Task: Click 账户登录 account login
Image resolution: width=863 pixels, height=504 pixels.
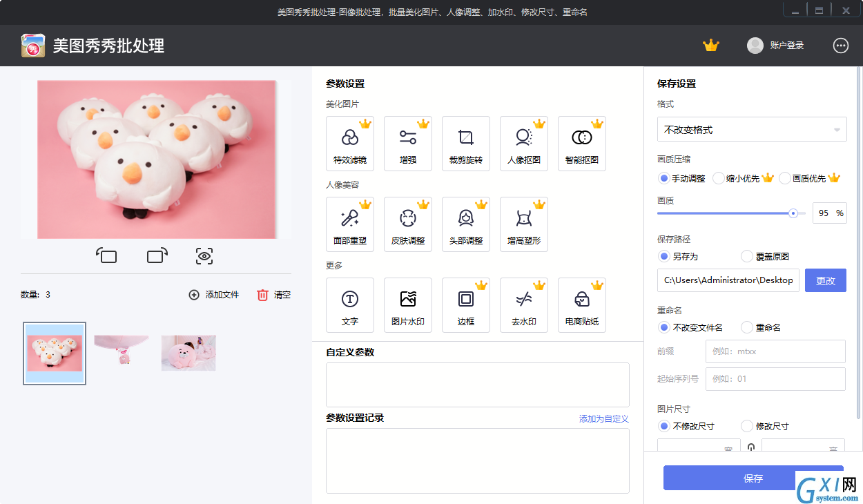Action: point(787,46)
